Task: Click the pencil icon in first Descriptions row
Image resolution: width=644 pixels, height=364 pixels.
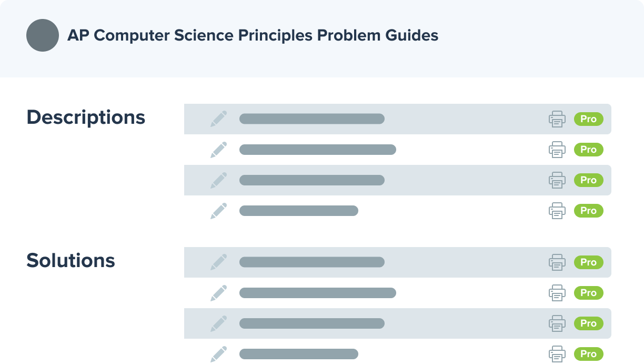Action: tap(219, 119)
